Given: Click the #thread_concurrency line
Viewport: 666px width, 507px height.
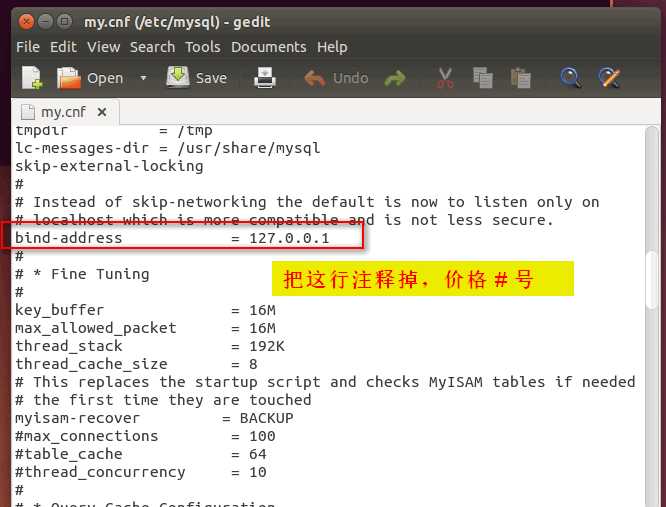Looking at the screenshot, I should tap(141, 472).
